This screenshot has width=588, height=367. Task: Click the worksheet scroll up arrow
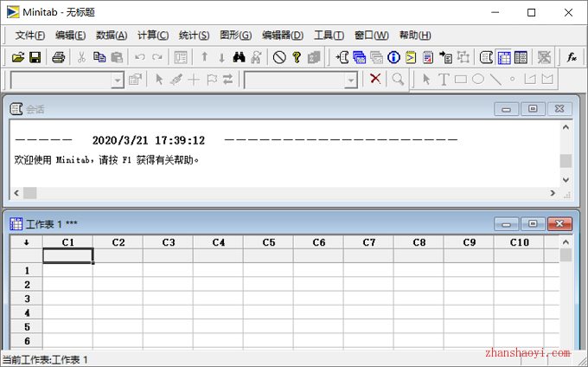tap(566, 242)
